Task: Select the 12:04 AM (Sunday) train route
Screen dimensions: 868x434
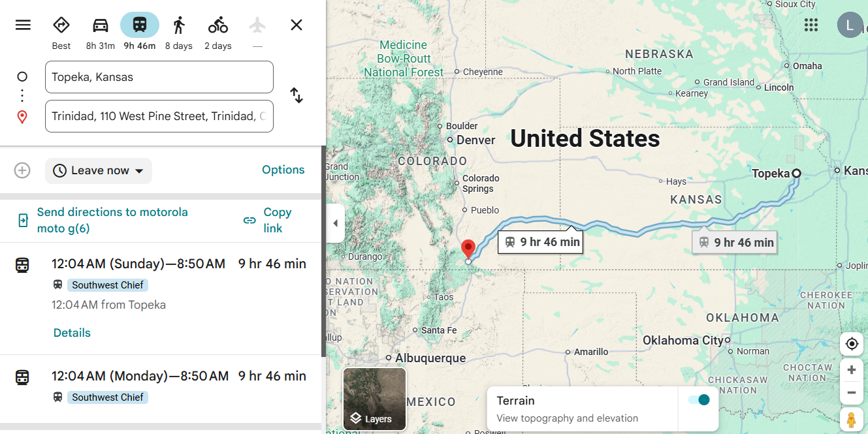Action: tap(162, 298)
